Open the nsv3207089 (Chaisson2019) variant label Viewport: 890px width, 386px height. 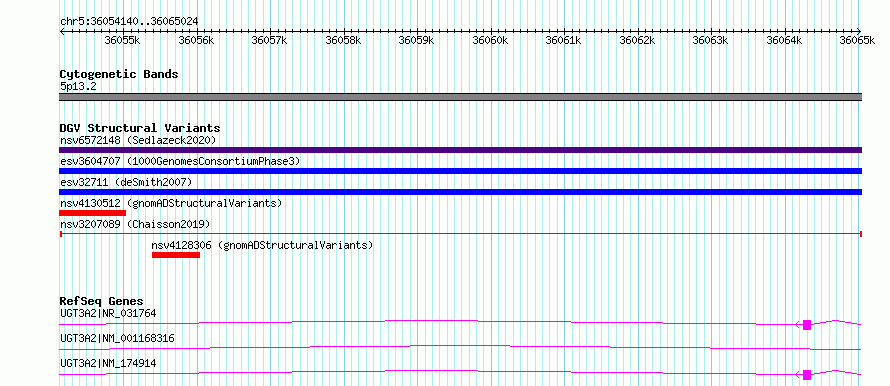click(x=135, y=224)
